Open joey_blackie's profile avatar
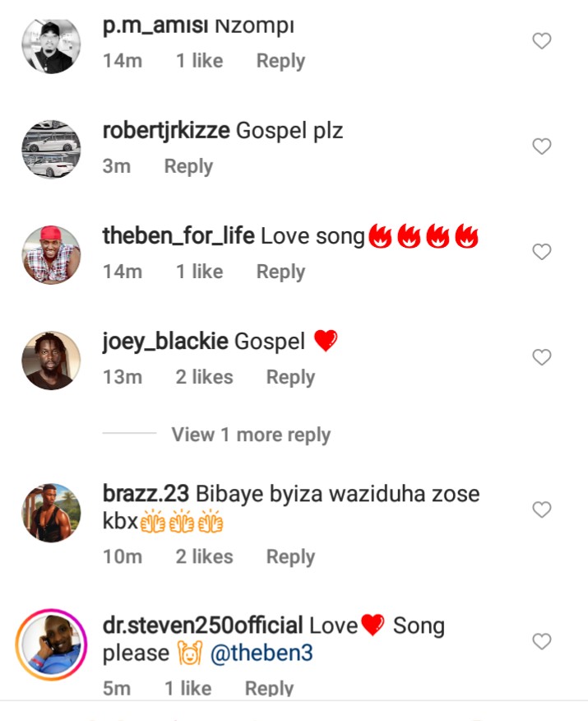 coord(50,360)
